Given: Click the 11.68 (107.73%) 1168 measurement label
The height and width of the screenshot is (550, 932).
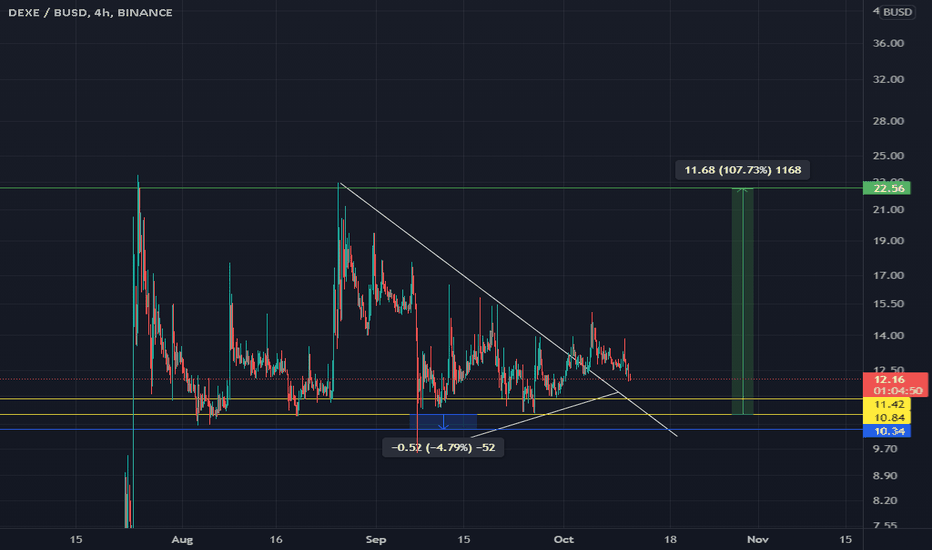Looking at the screenshot, I should point(742,170).
